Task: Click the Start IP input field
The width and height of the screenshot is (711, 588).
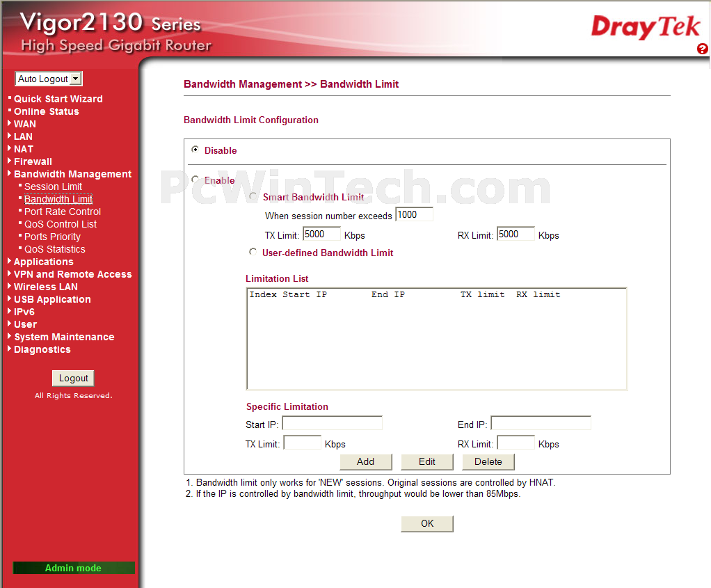Action: [x=333, y=423]
